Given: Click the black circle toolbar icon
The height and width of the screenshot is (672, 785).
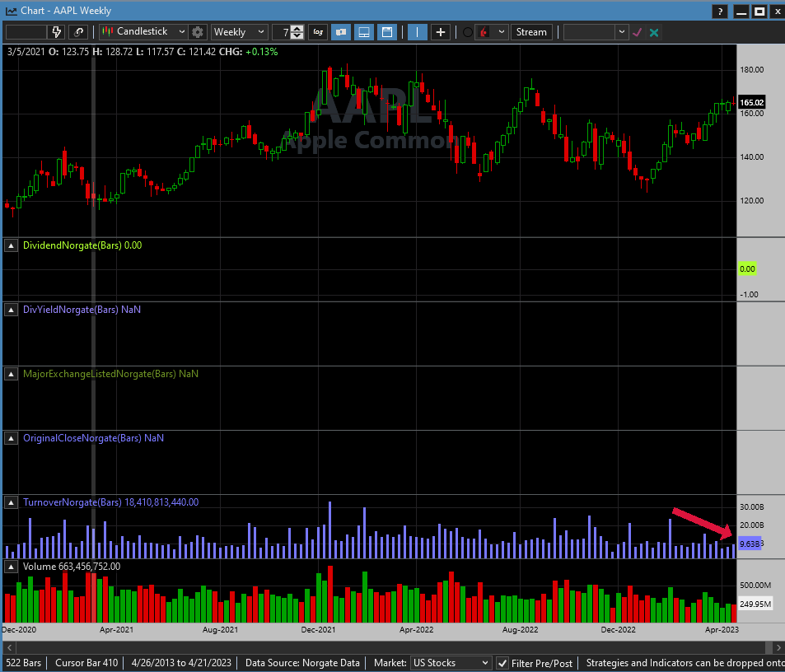Looking at the screenshot, I should point(468,32).
